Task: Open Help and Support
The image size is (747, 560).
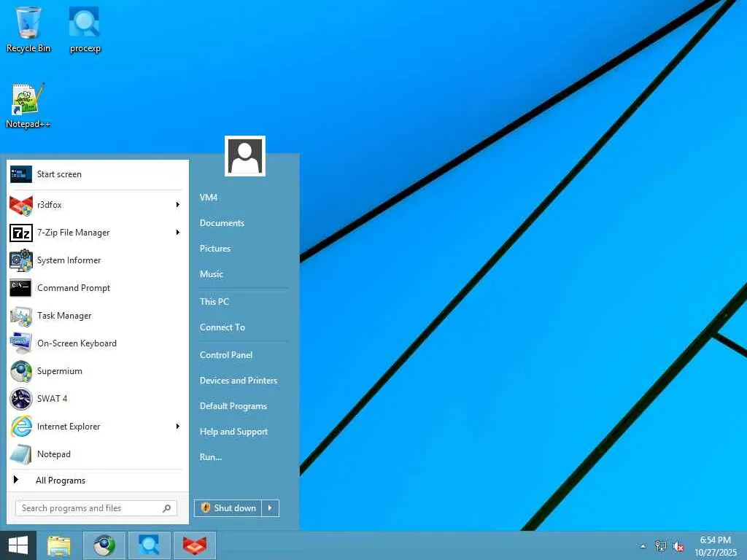Action: (x=234, y=432)
